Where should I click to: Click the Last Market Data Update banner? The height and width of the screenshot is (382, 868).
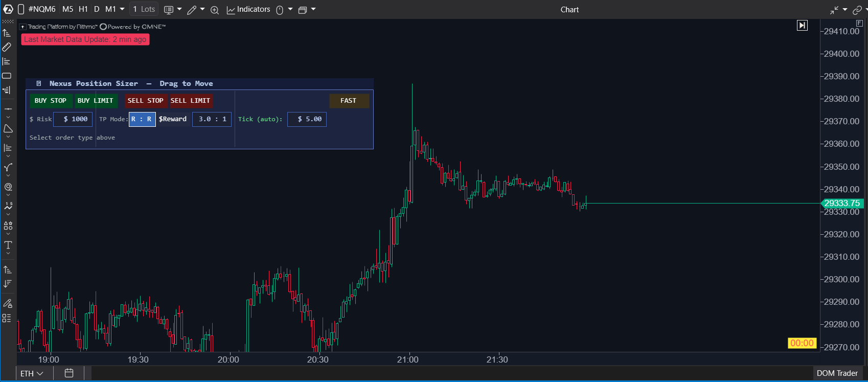pyautogui.click(x=85, y=39)
